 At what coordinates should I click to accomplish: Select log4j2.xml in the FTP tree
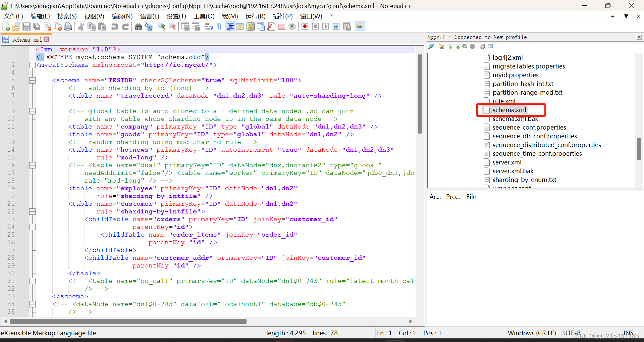[x=507, y=58]
